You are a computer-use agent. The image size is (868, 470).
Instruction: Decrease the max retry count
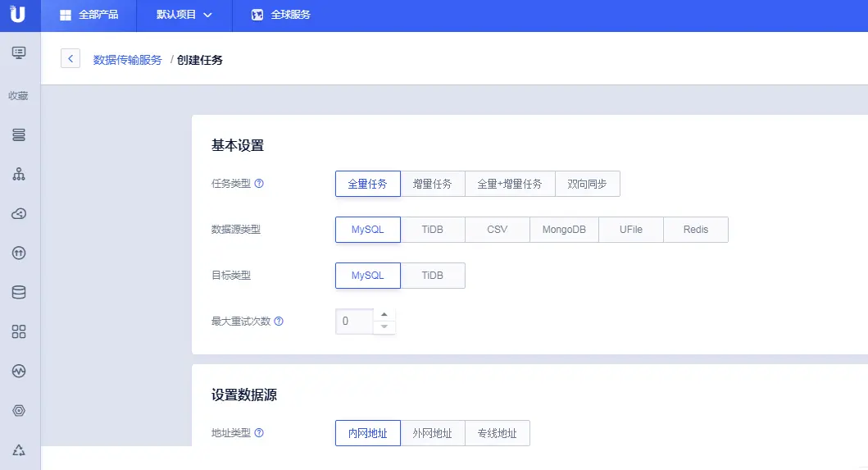pos(384,327)
